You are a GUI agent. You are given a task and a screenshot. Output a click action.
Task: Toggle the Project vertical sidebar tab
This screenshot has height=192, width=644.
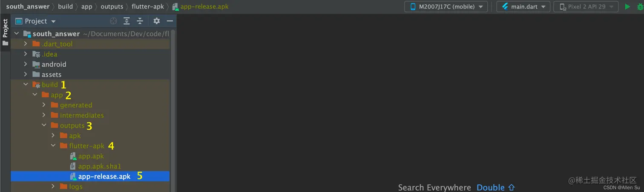coord(5,32)
